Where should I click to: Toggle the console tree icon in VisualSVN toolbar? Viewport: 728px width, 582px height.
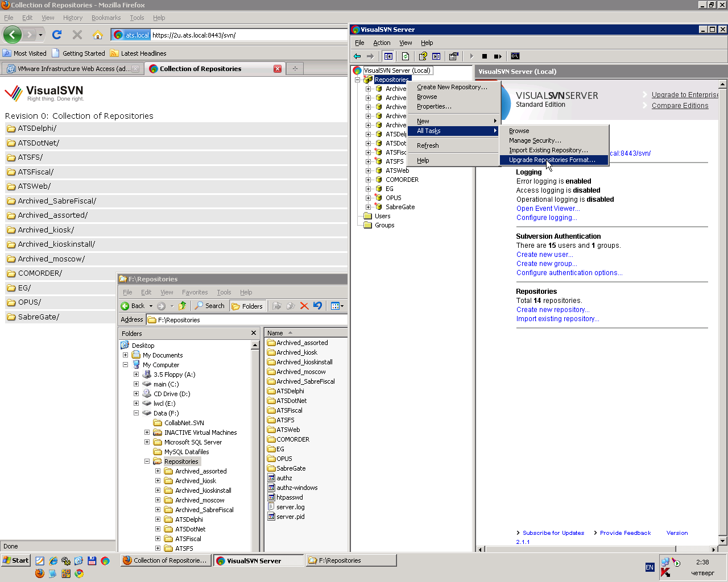point(388,56)
